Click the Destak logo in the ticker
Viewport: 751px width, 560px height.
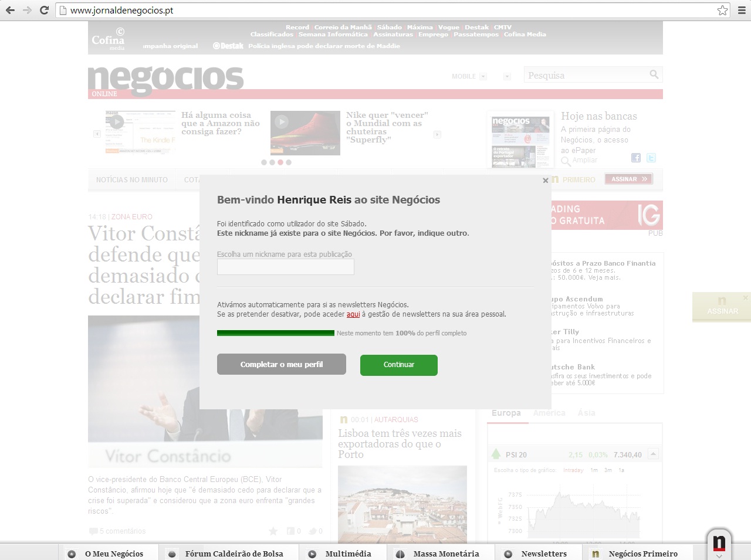point(228,46)
